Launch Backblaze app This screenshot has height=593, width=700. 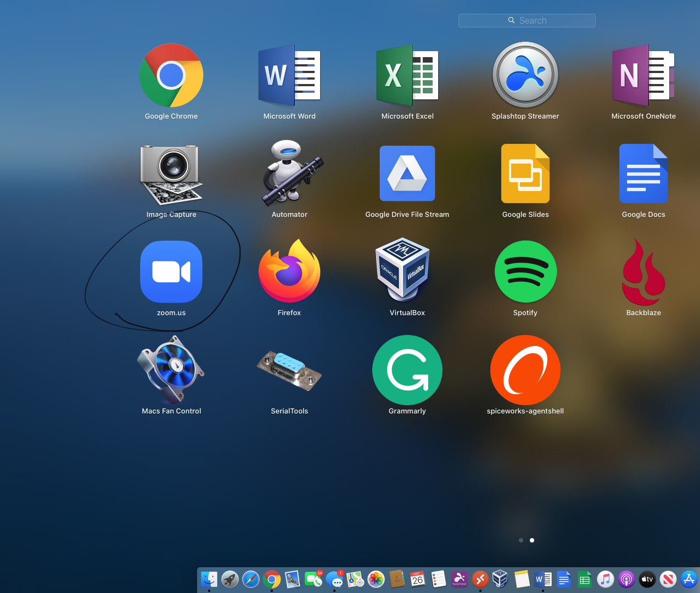coord(643,272)
